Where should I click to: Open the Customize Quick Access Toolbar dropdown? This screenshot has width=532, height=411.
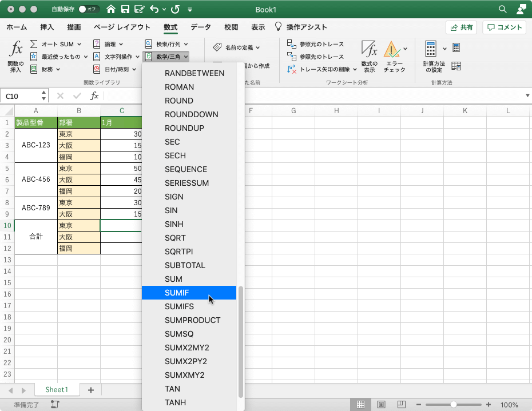click(x=190, y=10)
